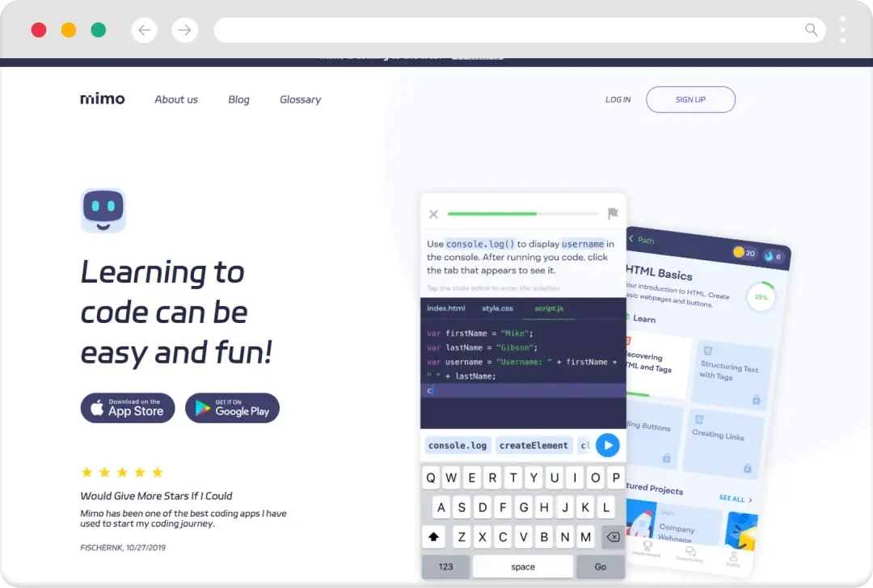Open the About us page

tap(176, 99)
